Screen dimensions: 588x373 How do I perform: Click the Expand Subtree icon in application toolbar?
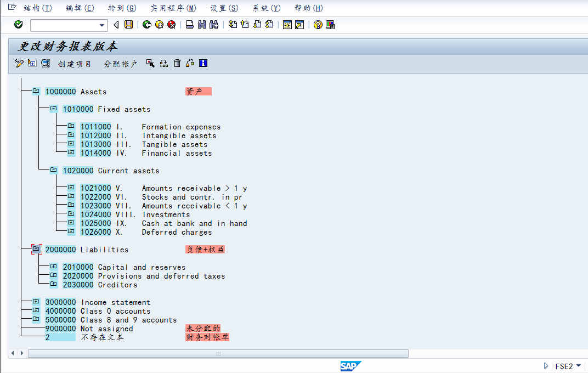32,63
